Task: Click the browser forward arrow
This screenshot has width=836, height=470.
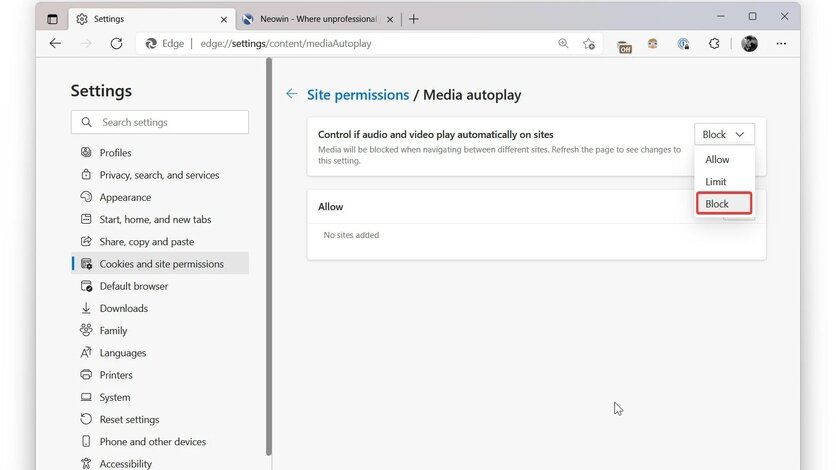Action: pos(86,44)
